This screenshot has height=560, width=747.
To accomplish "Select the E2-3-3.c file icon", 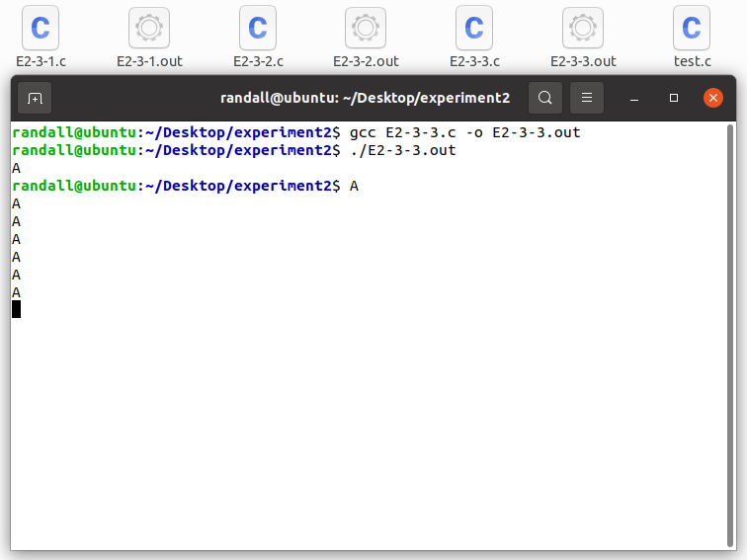I will click(474, 29).
